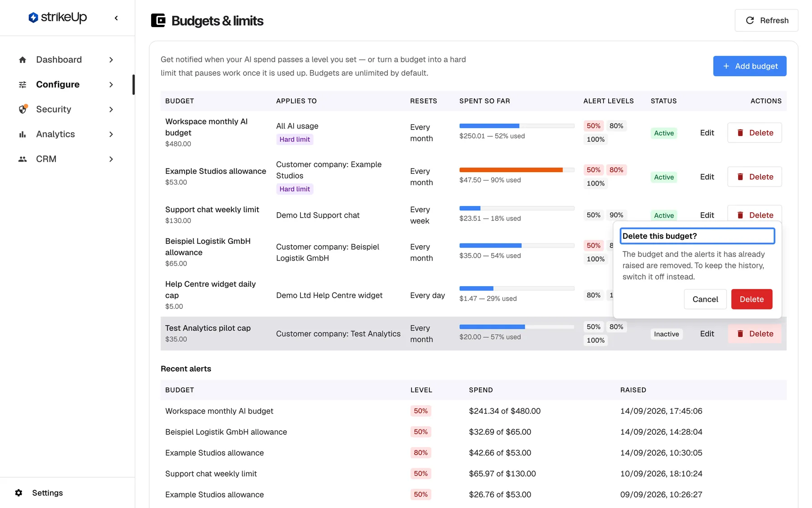Click the Configure sliders icon
The height and width of the screenshot is (508, 812).
[23, 84]
